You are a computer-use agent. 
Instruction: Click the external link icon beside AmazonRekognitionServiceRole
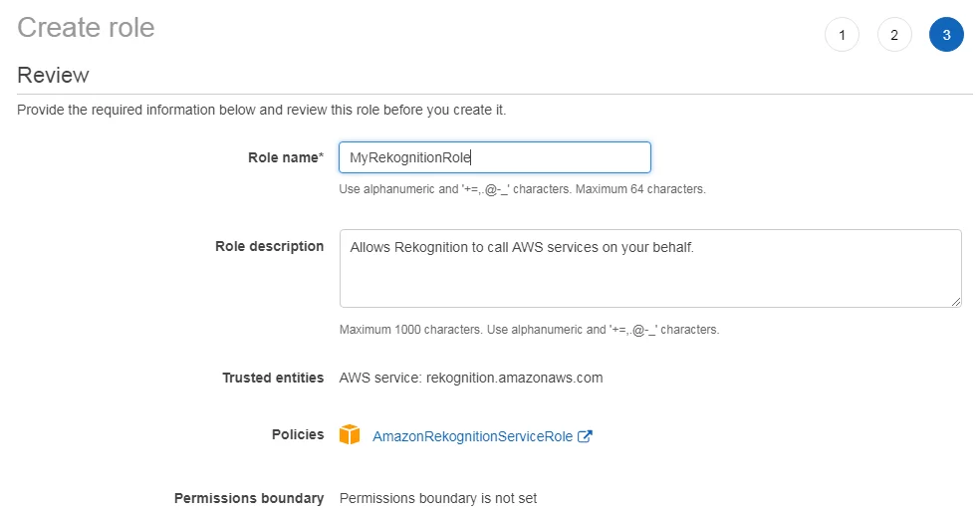[x=585, y=436]
